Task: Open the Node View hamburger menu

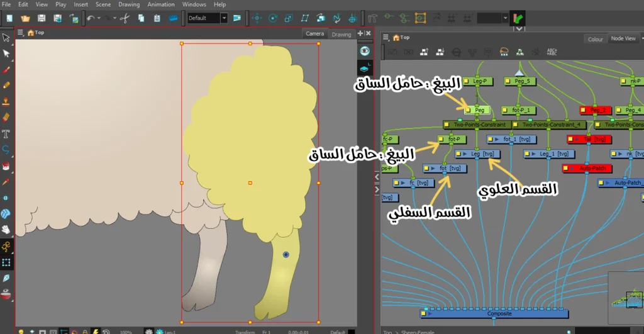Action: [386, 37]
